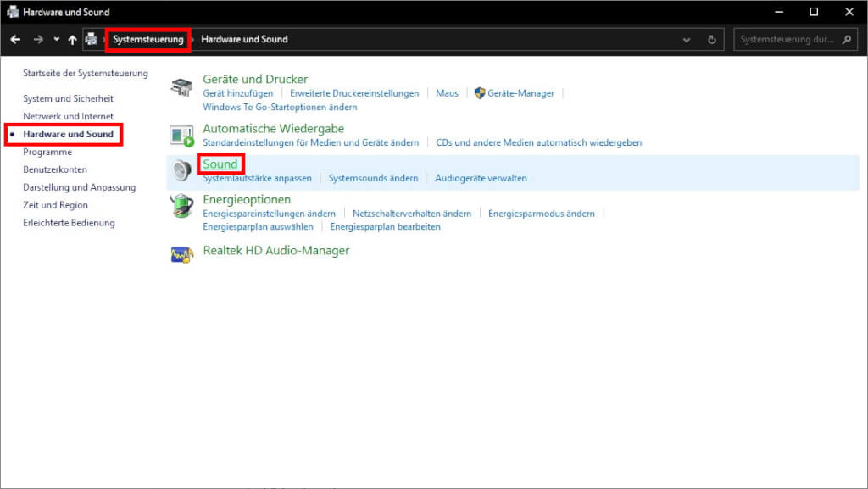868x489 pixels.
Task: Open the Geräte und Drucker heading
Action: pos(255,79)
